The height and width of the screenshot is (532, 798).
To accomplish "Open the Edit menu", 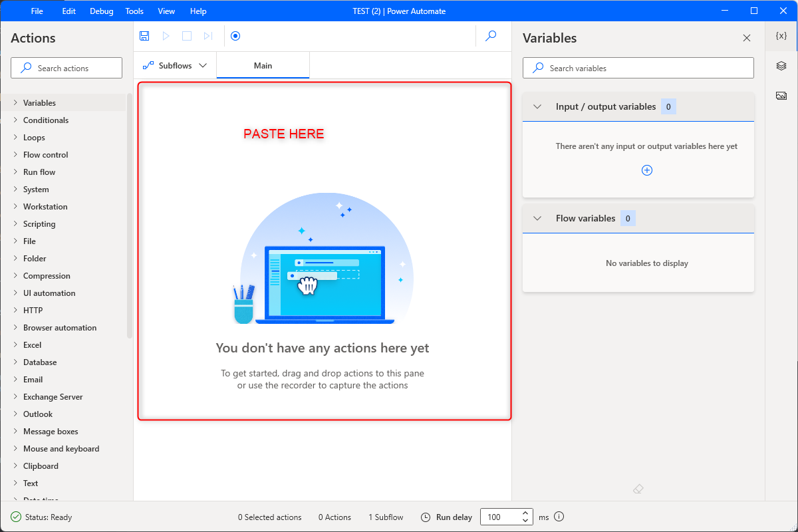I will (x=69, y=11).
